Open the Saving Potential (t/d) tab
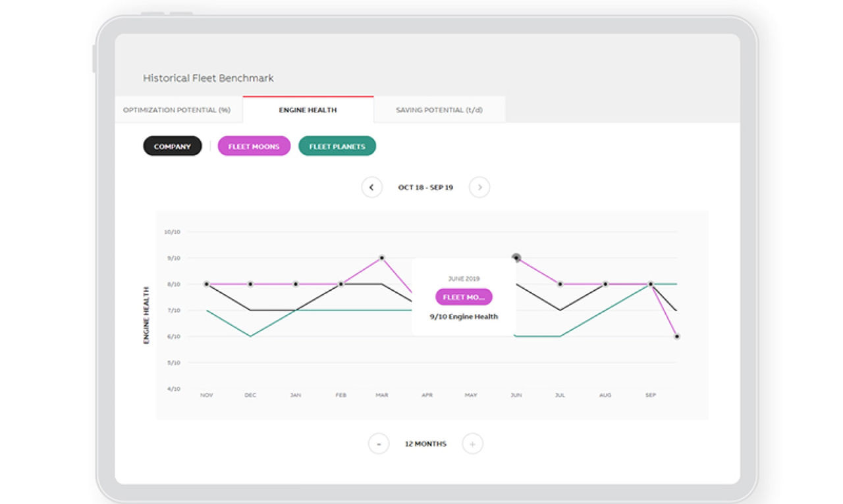This screenshot has height=504, width=843. (439, 110)
